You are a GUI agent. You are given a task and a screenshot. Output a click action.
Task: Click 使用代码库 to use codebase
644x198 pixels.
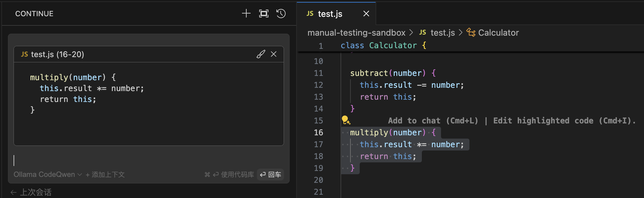click(x=237, y=175)
